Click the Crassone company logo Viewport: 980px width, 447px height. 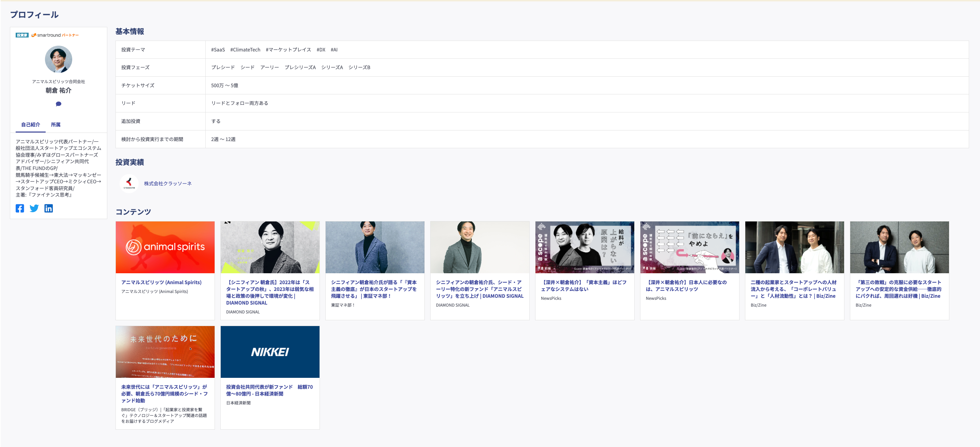[129, 183]
